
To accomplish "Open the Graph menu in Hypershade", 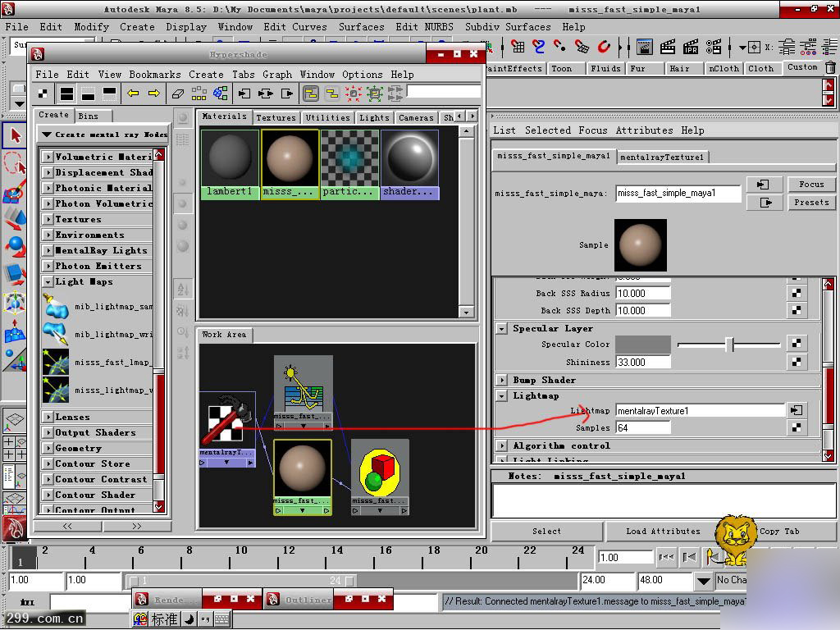I will (x=277, y=74).
